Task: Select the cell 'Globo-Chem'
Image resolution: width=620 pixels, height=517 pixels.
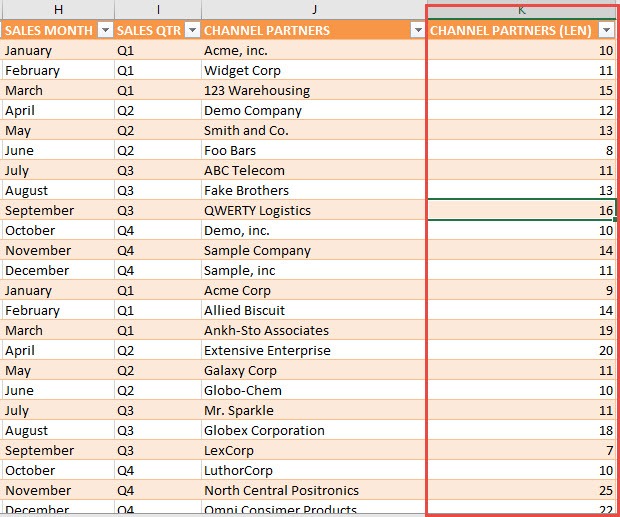Action: [314, 390]
